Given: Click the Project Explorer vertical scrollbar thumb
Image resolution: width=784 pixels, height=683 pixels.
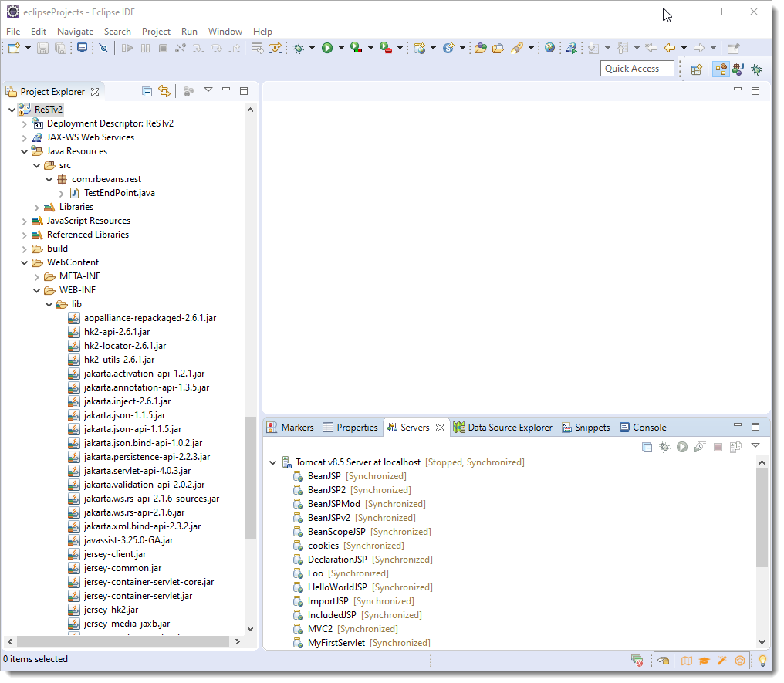Looking at the screenshot, I should (251, 478).
